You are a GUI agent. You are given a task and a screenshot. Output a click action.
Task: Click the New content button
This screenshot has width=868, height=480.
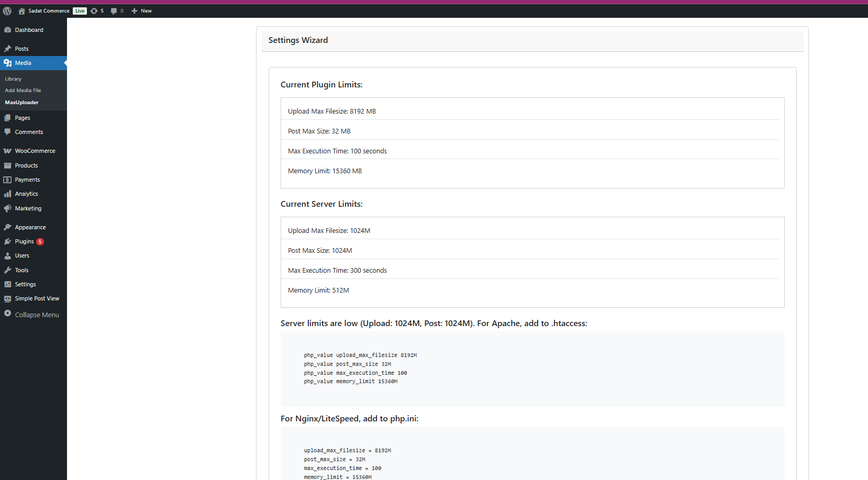click(x=141, y=11)
